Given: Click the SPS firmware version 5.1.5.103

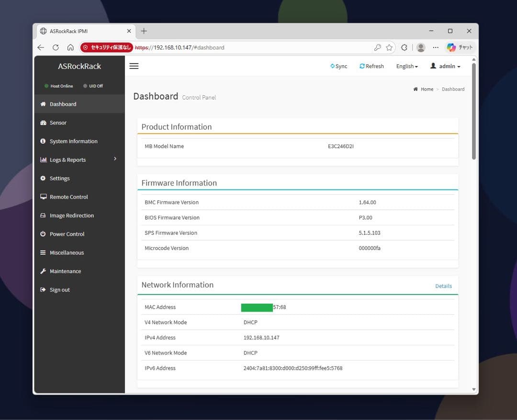Looking at the screenshot, I should point(370,233).
